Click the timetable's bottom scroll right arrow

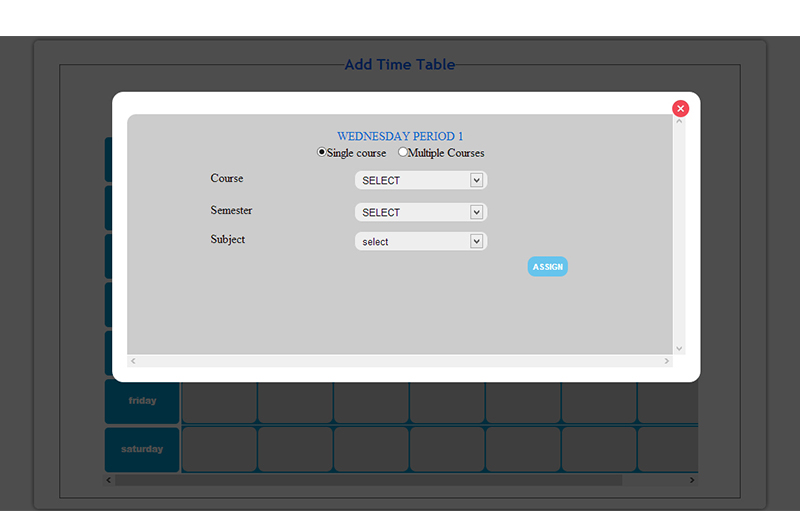[x=691, y=481]
